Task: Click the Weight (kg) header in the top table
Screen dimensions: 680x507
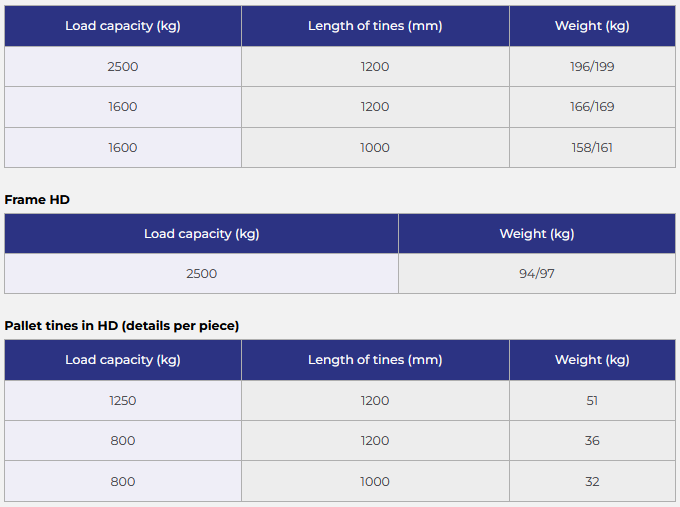Action: [592, 26]
